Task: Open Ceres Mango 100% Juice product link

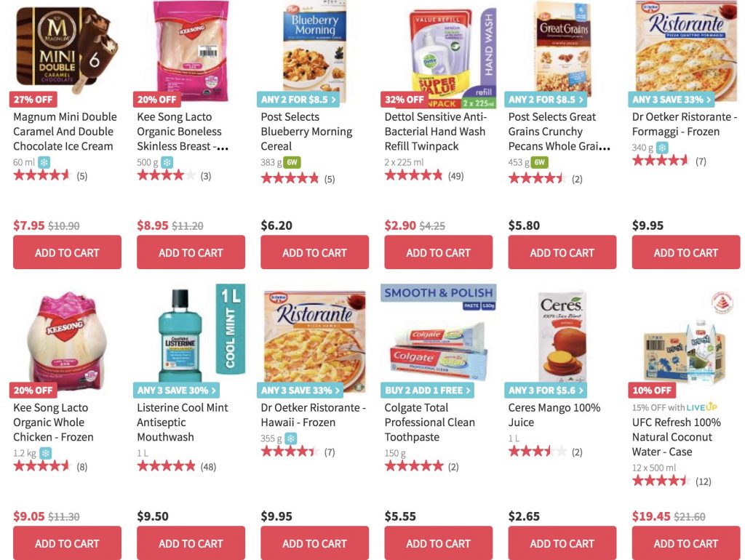Action: coord(554,415)
